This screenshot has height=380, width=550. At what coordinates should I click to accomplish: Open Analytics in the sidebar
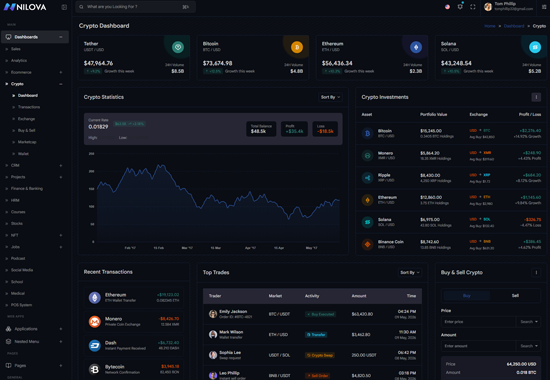point(19,60)
